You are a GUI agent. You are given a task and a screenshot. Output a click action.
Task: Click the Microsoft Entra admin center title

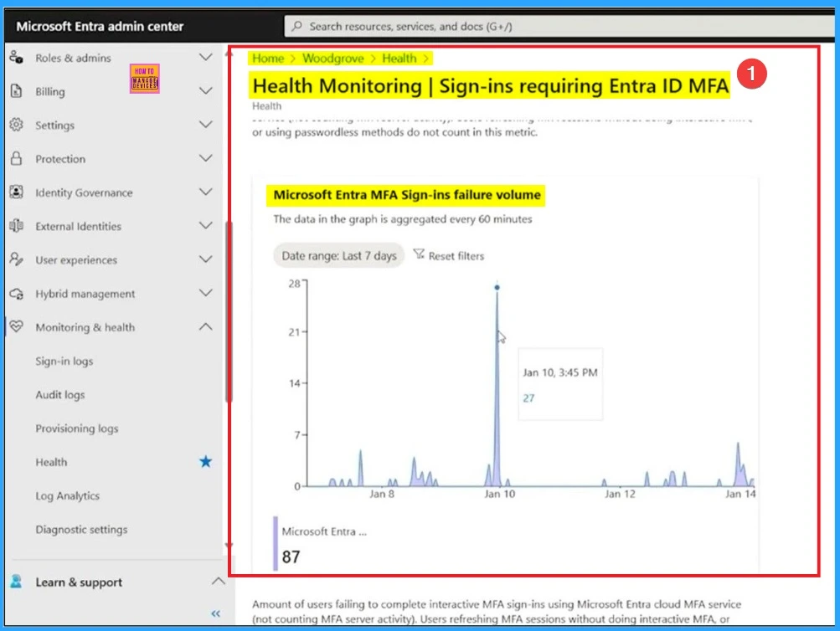point(100,26)
